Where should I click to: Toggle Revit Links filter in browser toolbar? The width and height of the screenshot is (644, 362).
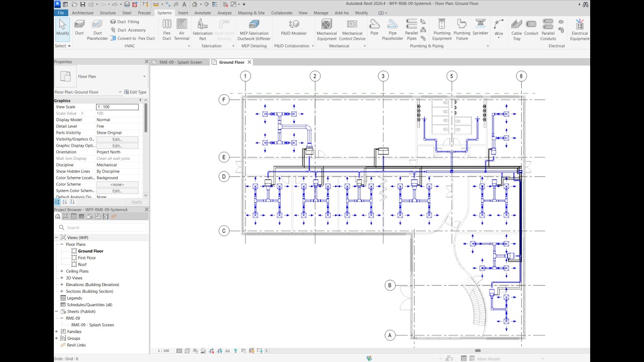[x=114, y=216]
